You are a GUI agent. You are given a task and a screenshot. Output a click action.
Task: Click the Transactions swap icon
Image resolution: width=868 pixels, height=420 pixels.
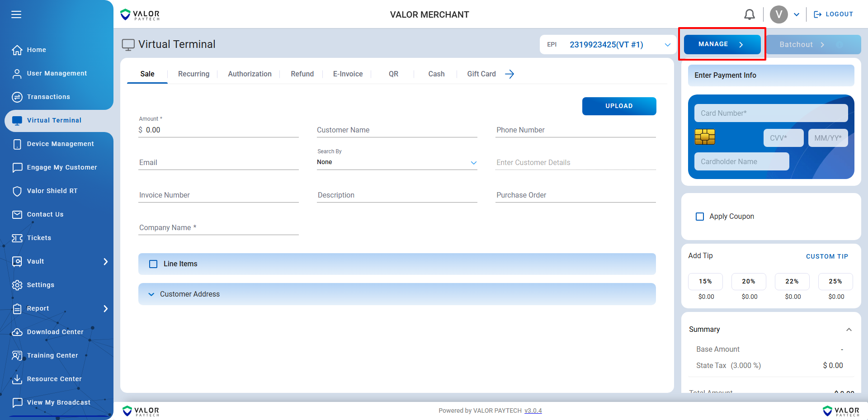pyautogui.click(x=17, y=97)
